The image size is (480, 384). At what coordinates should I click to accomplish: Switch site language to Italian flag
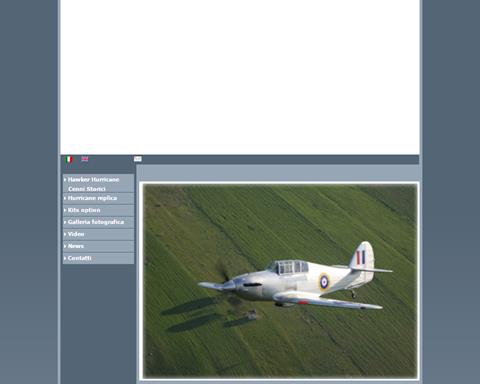pos(69,159)
